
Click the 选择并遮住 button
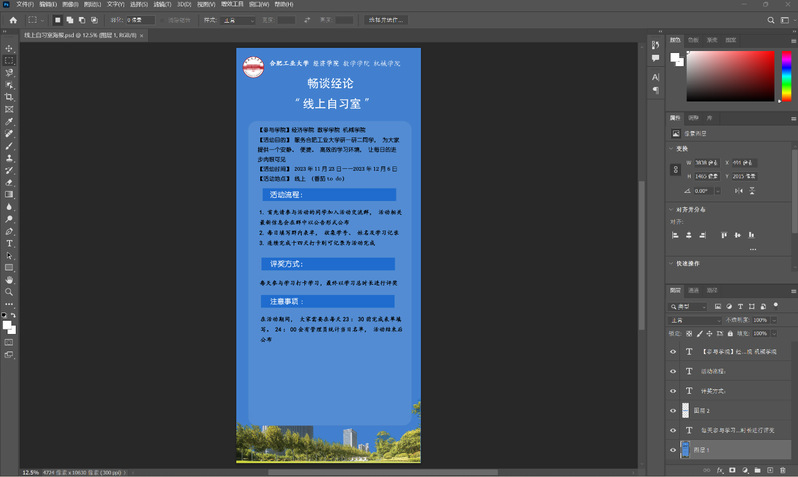click(386, 20)
